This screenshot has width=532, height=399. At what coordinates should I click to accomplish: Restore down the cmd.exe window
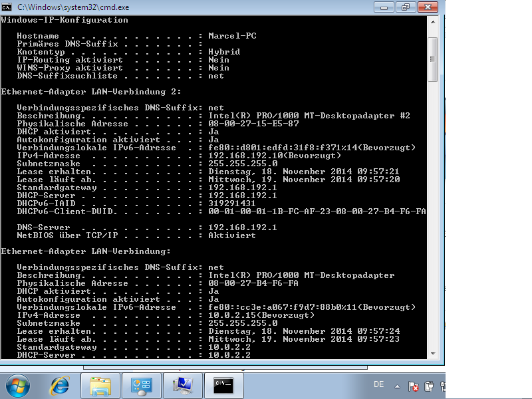406,7
